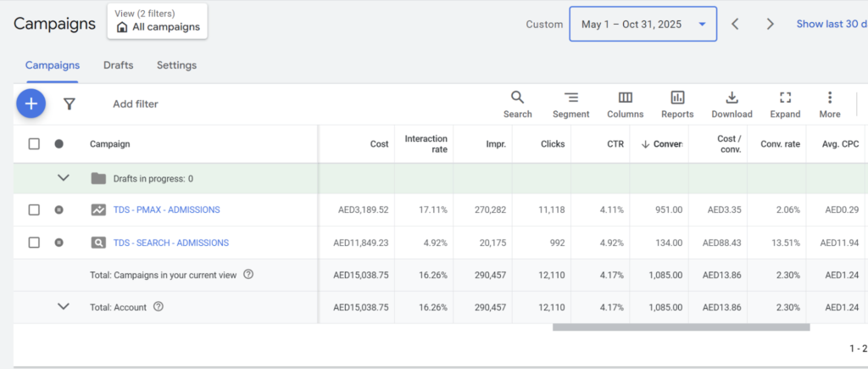Open the TDS - SEARCH - ADMISSIONS campaign link

pyautogui.click(x=170, y=243)
